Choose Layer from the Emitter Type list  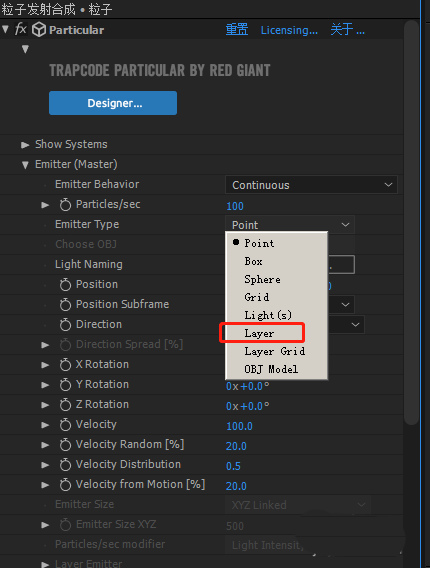click(x=259, y=333)
